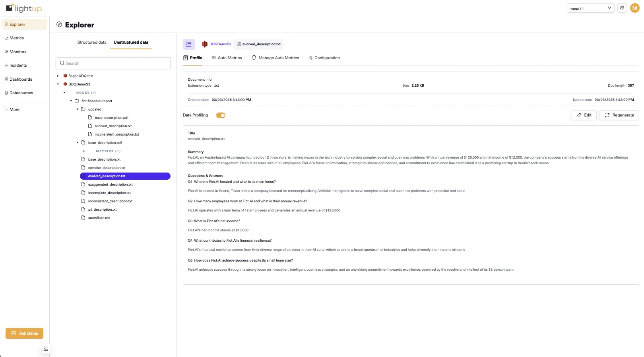The width and height of the screenshot is (644, 357).
Task: Open Incidents from the sidebar
Action: [x=18, y=66]
